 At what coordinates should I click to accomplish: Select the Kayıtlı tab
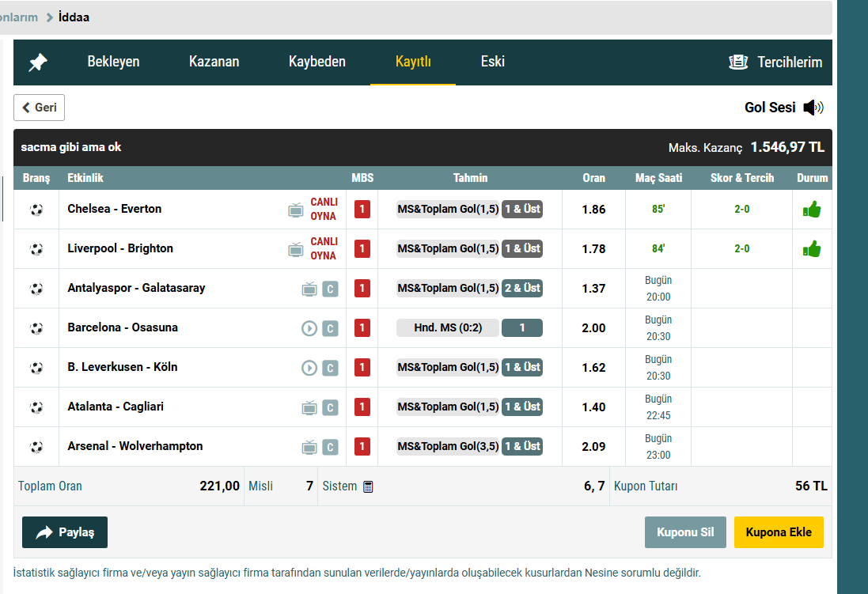[413, 62]
